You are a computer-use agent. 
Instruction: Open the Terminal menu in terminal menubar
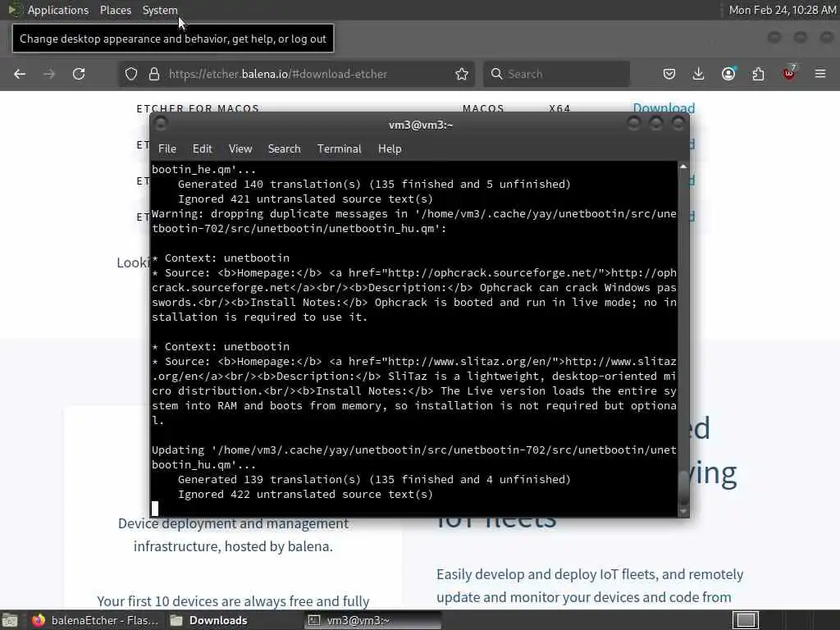339,149
